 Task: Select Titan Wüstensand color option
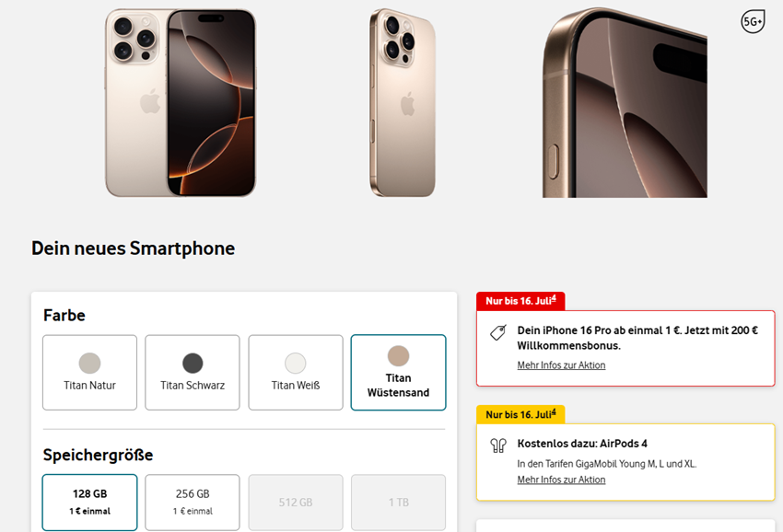pyautogui.click(x=398, y=372)
